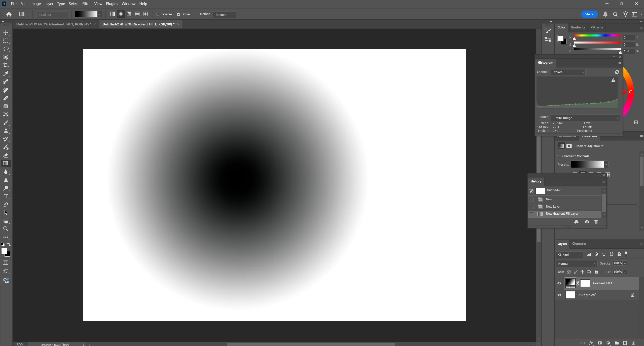Select the New Layer history state
644x346 pixels.
coord(553,207)
